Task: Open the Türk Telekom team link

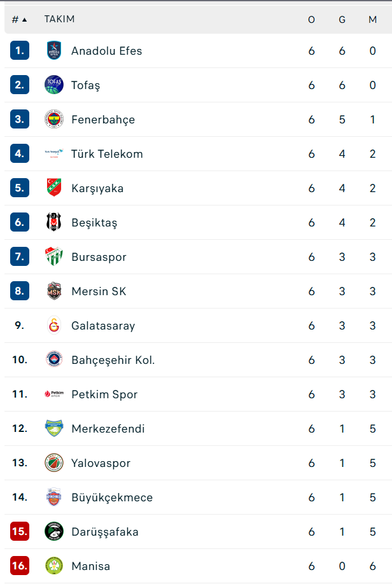Action: 107,154
